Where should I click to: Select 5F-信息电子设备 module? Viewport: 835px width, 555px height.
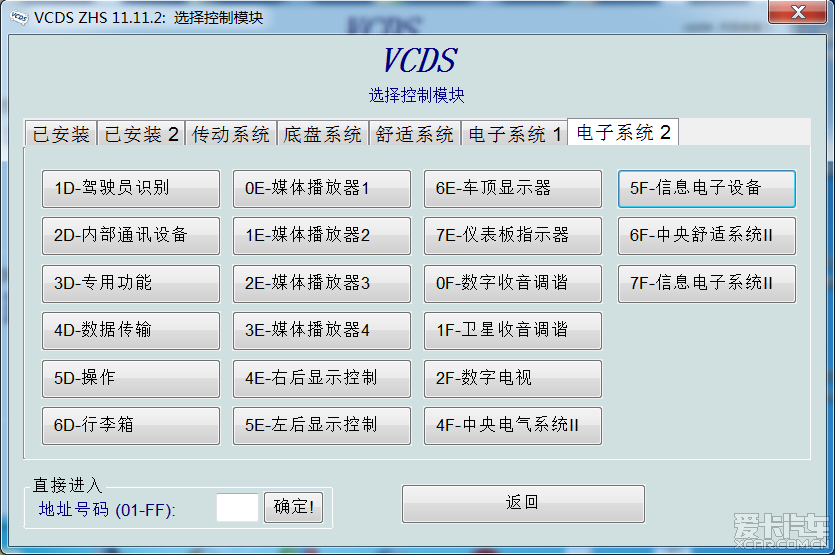707,189
